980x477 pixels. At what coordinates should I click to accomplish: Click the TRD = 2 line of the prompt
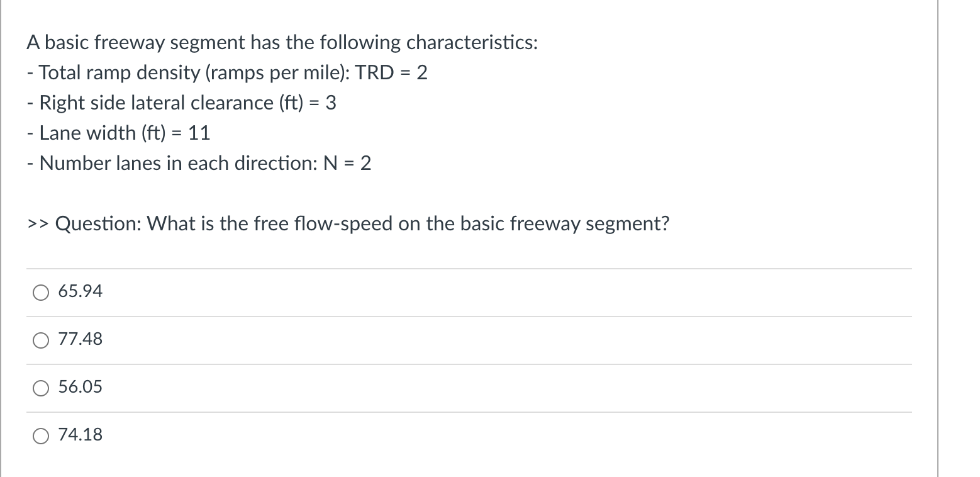tap(226, 72)
